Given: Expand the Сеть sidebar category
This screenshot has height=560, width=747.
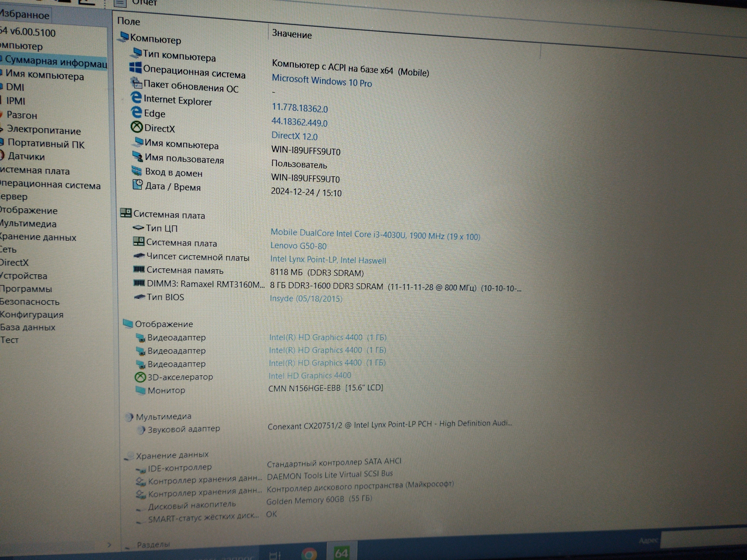Looking at the screenshot, I should pyautogui.click(x=8, y=250).
